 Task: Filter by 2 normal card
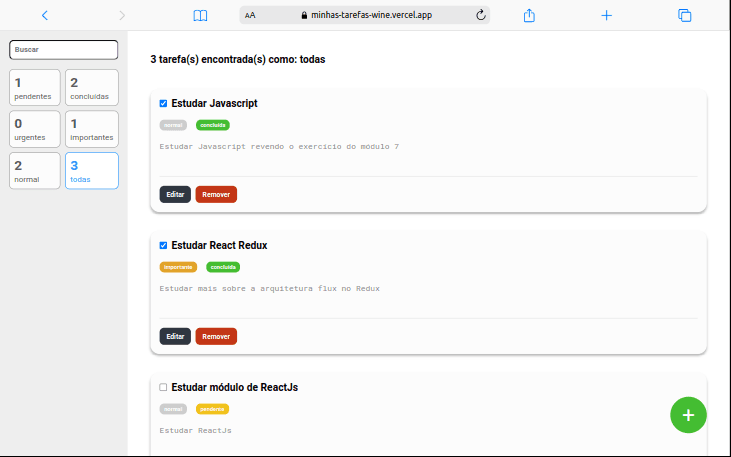pyautogui.click(x=35, y=171)
